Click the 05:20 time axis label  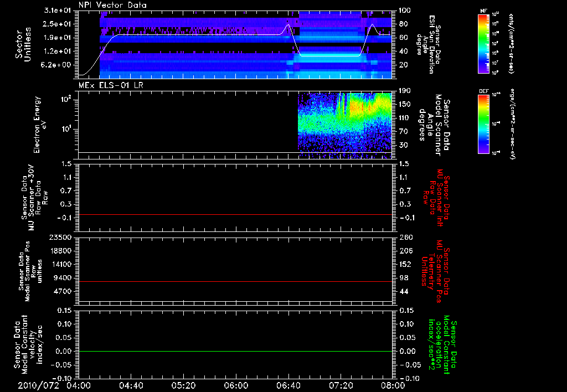[183, 385]
